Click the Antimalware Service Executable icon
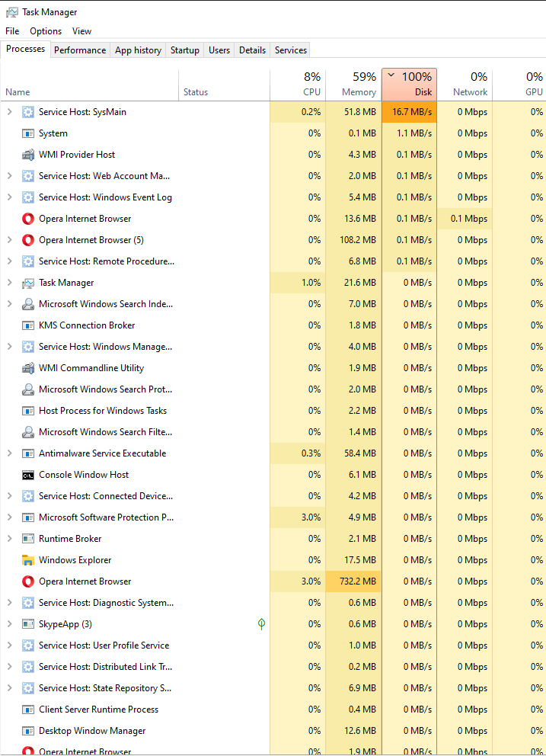The width and height of the screenshot is (546, 756). [x=28, y=453]
